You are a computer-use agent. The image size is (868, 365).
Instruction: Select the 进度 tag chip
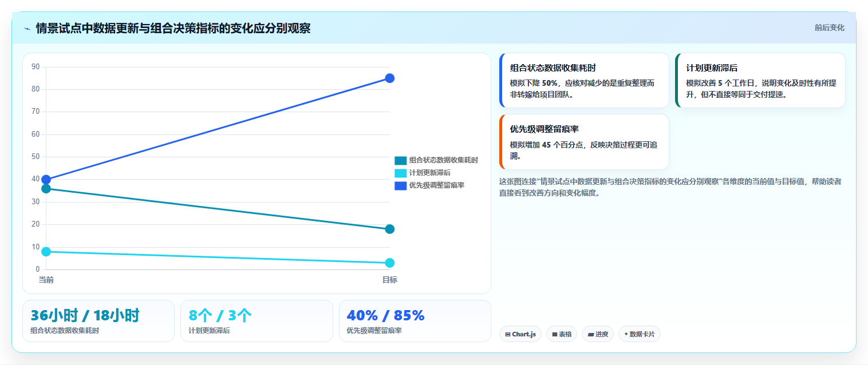(598, 334)
